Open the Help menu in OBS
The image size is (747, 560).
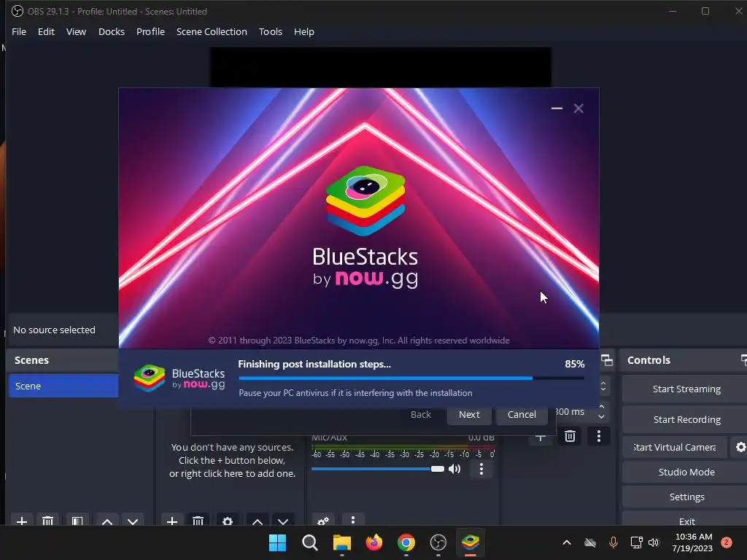[304, 31]
